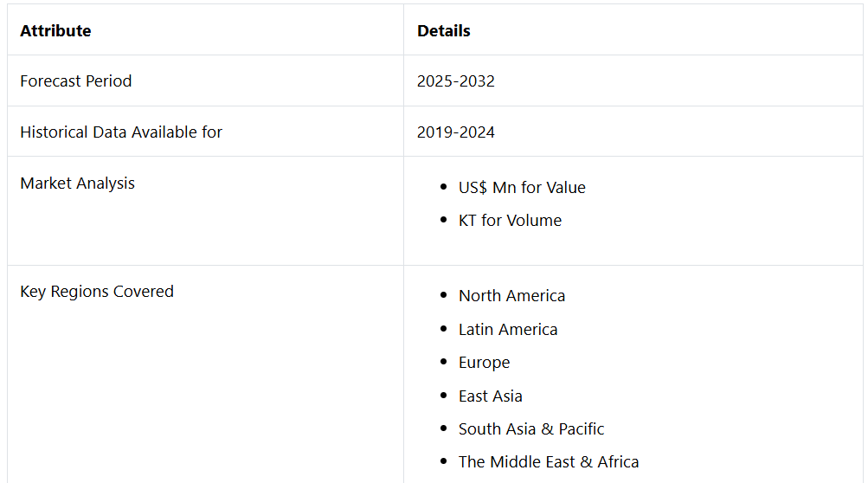Screen dimensions: 868x483
Task: Click the 2025-2032 value
Action: [x=456, y=81]
